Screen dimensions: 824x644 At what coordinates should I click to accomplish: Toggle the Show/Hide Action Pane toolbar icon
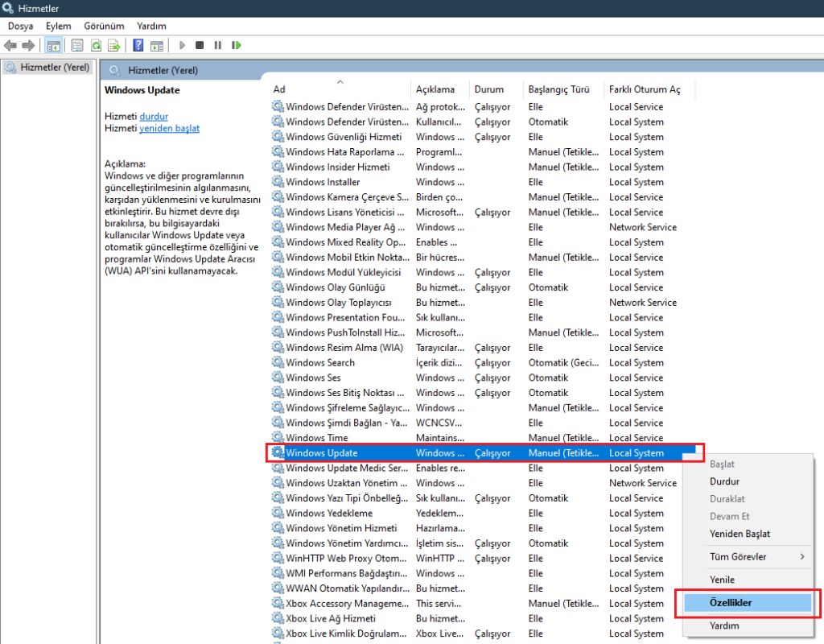click(157, 46)
